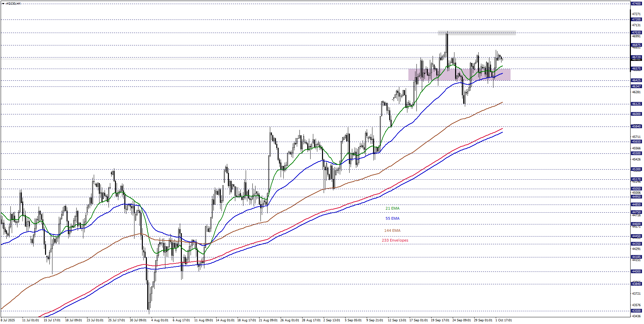This screenshot has width=644, height=324.
Task: Click the #DJ30,H4 chart symbol title
Action: tap(13, 4)
